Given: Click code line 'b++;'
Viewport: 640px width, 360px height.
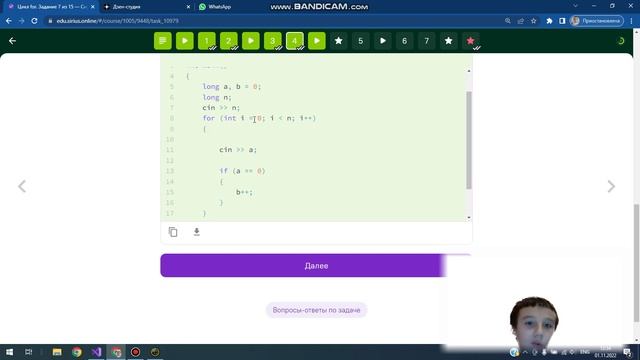Looking at the screenshot, I should click(244, 192).
